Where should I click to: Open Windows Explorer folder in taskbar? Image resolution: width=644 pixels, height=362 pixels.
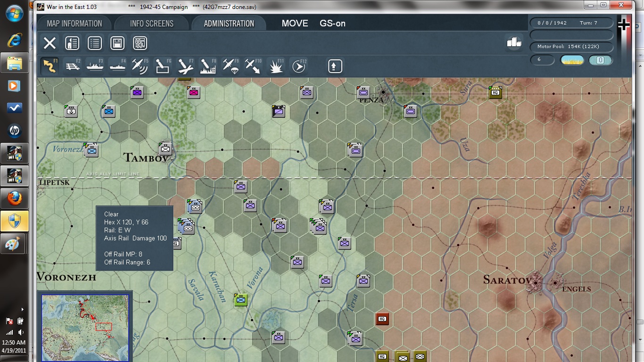[x=15, y=63]
